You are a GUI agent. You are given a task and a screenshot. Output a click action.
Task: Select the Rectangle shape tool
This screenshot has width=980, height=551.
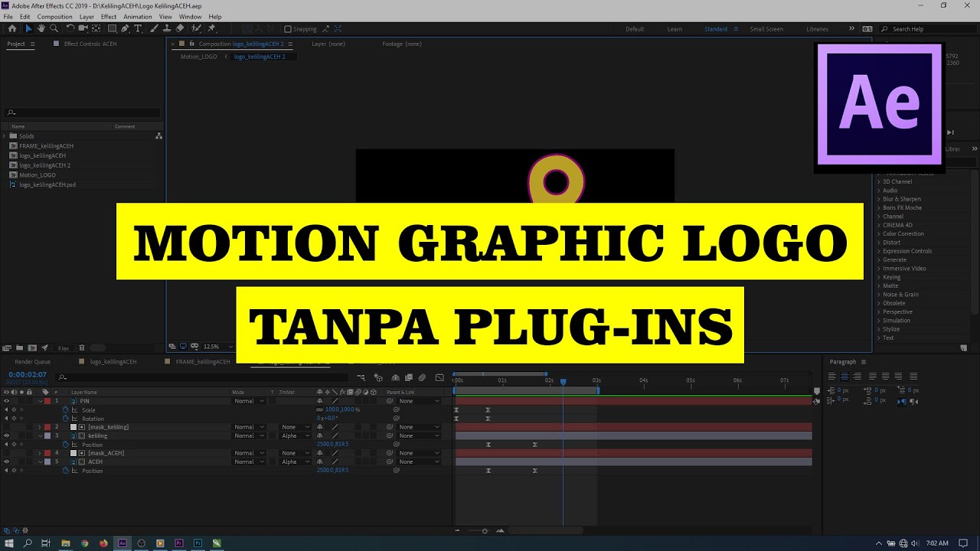[112, 28]
